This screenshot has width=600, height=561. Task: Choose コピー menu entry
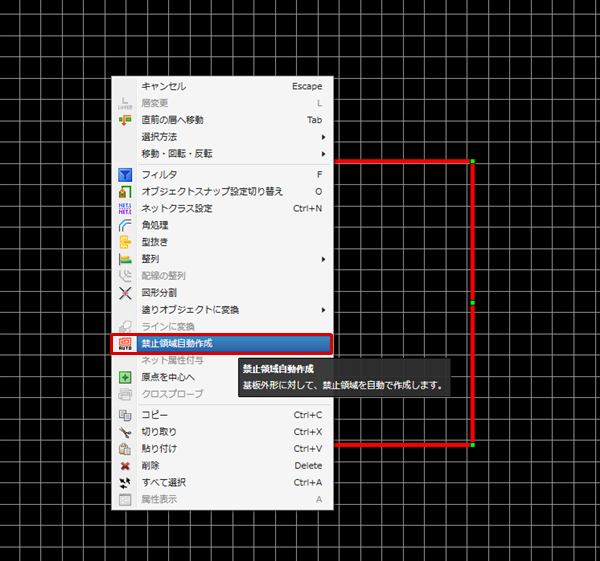(222, 415)
